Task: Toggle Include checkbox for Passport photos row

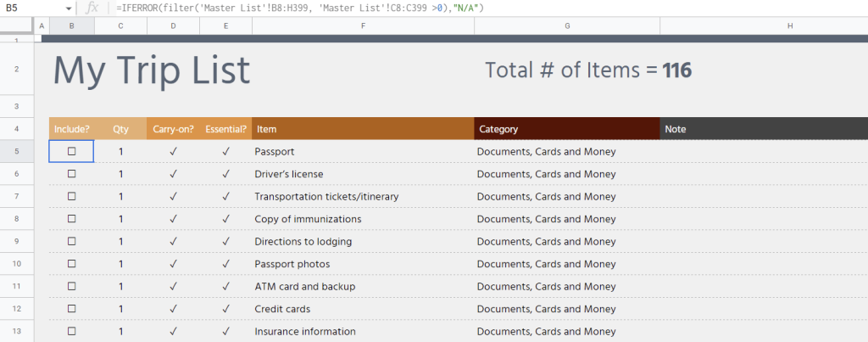Action: (x=71, y=264)
